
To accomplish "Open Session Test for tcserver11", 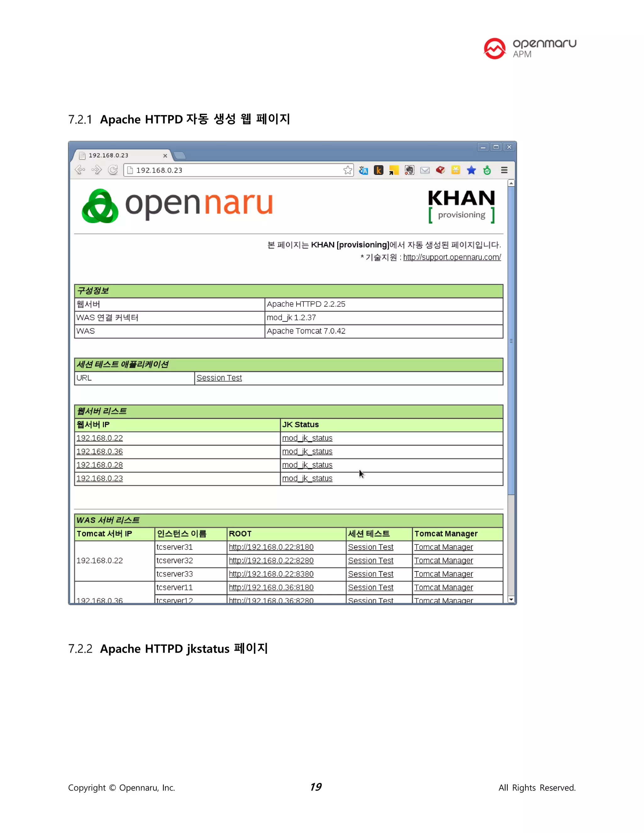I will [370, 588].
